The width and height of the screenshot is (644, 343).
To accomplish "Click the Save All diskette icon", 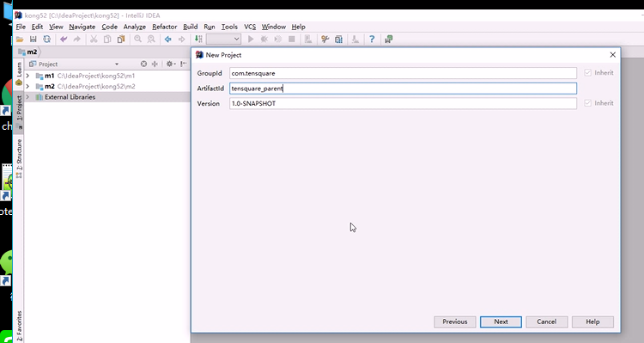I will pos(33,39).
